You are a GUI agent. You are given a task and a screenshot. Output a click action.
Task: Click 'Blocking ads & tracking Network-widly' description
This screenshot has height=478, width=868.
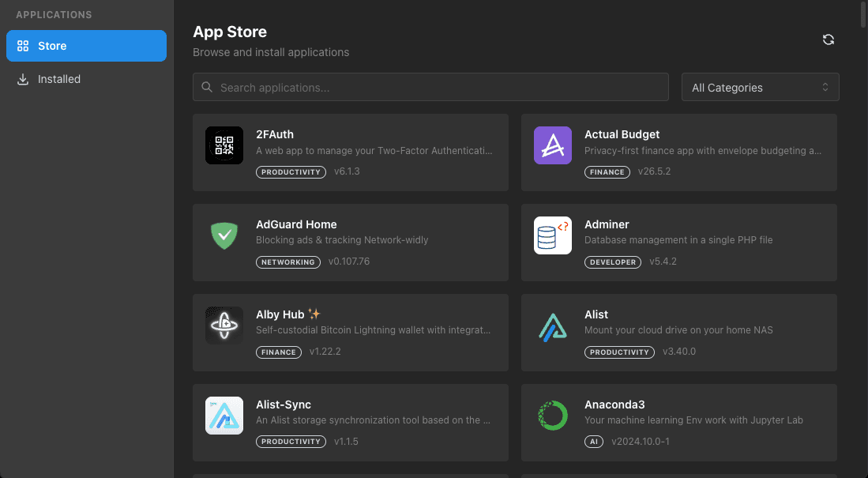342,240
